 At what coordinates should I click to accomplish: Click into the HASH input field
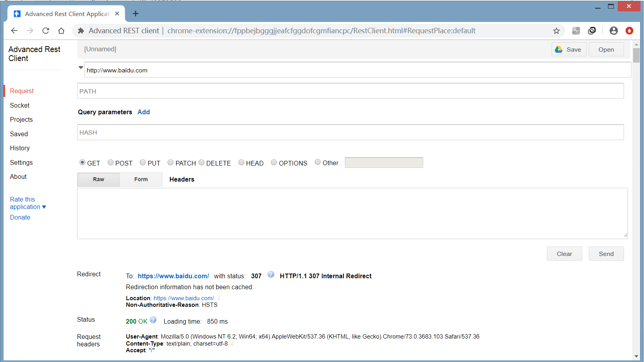point(350,132)
